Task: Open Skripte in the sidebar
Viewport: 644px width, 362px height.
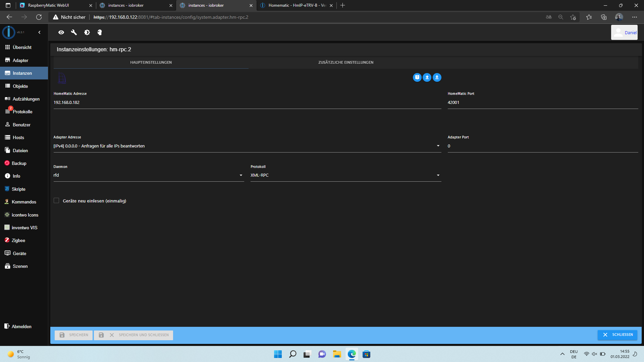Action: pyautogui.click(x=24, y=189)
